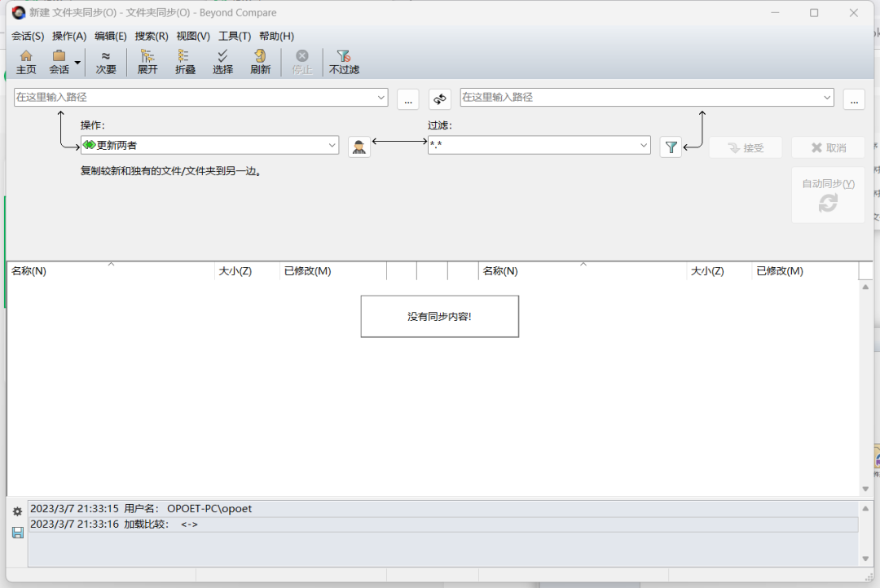Toggle the 不过滤 no-filter toolbar icon
This screenshot has height=588, width=880.
click(x=344, y=62)
